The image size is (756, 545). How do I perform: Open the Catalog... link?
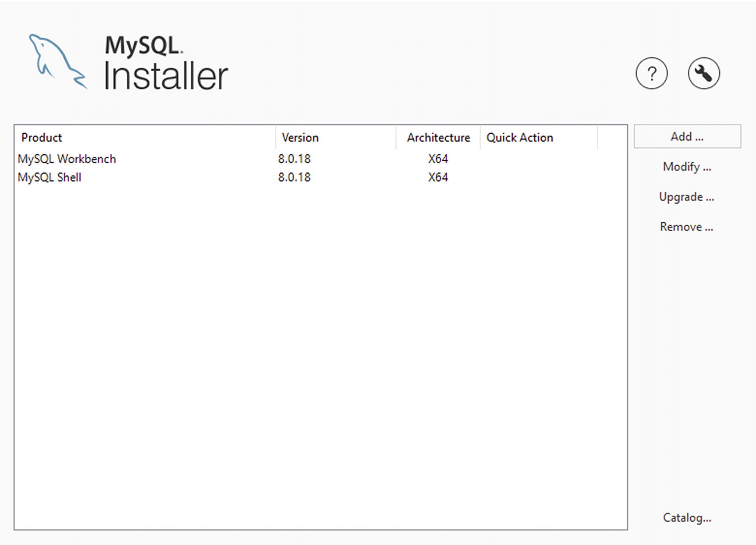[x=687, y=518]
